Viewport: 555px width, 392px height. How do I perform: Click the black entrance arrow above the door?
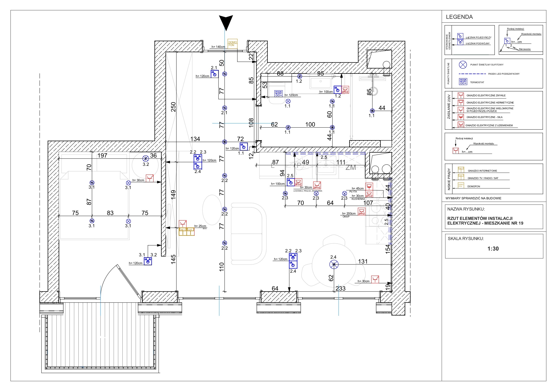(x=226, y=23)
